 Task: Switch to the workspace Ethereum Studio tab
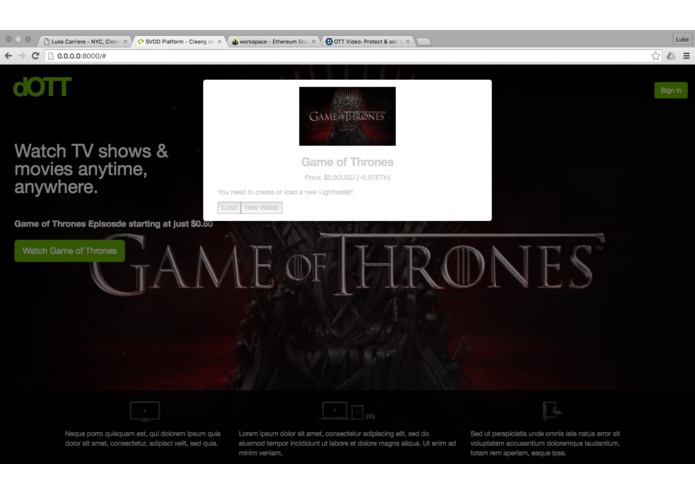point(273,42)
